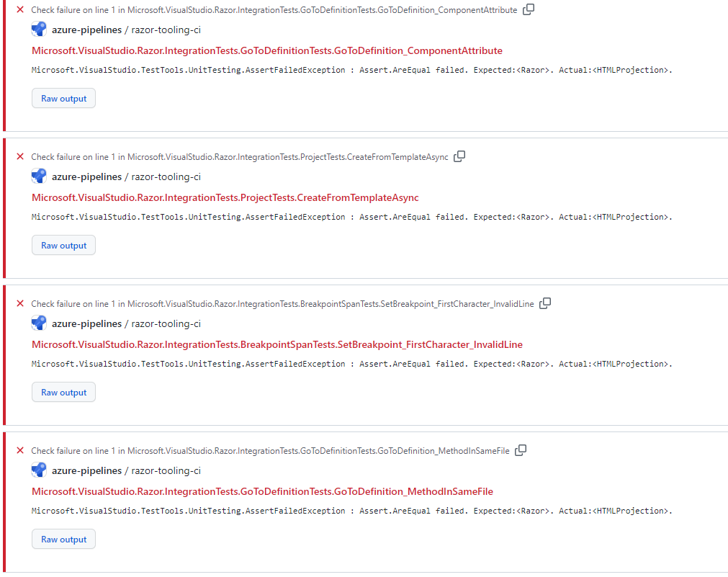
Task: Click azure-pipelines / razor-tooling-ci in CreateFromTemplateAsync annotation
Action: point(126,176)
